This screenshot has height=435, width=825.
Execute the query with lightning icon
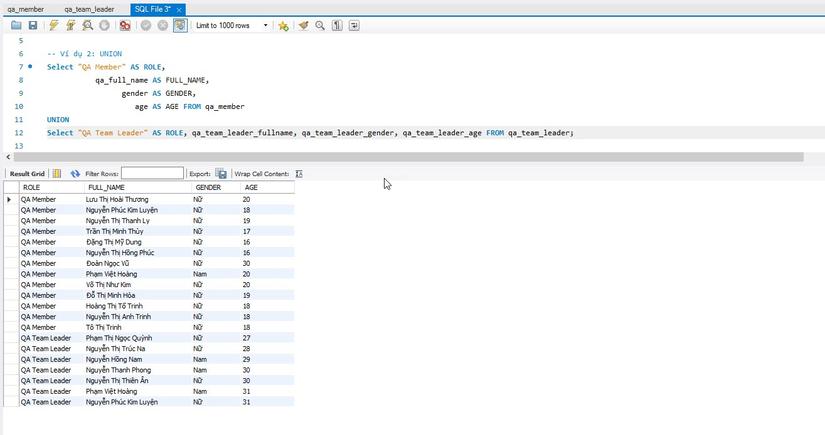[x=54, y=25]
